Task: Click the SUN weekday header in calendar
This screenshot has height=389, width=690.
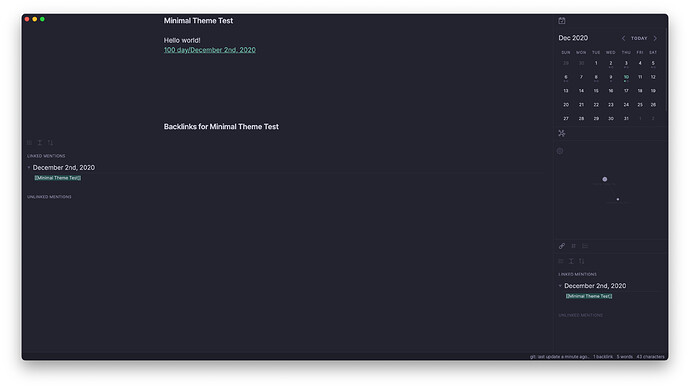Action: coord(566,52)
